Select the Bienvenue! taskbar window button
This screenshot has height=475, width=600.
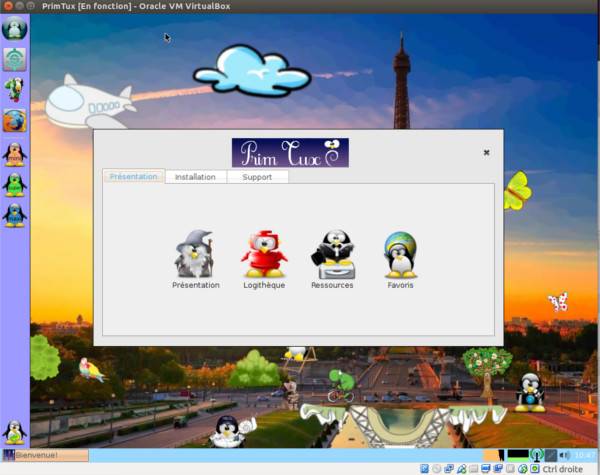[x=46, y=455]
